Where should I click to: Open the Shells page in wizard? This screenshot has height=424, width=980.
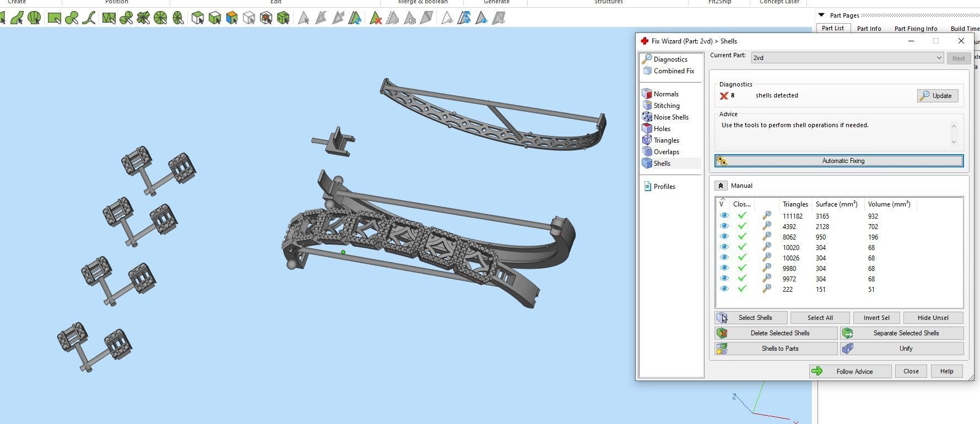[x=662, y=164]
